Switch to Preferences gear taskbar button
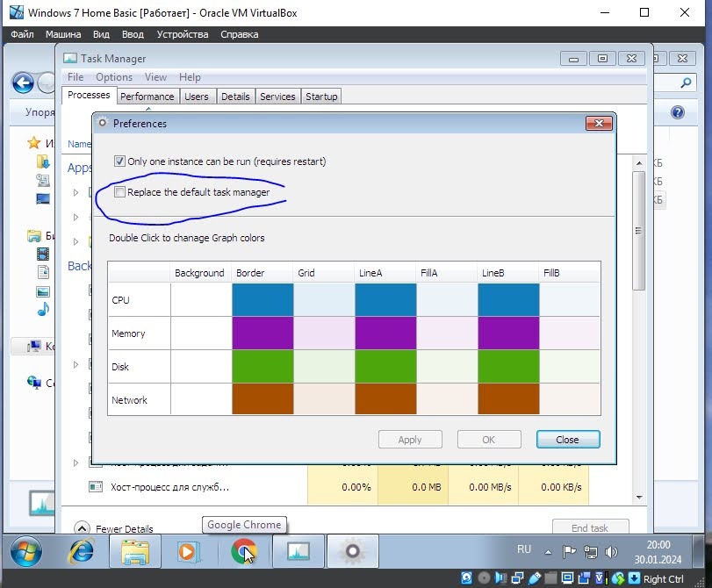 point(352,552)
